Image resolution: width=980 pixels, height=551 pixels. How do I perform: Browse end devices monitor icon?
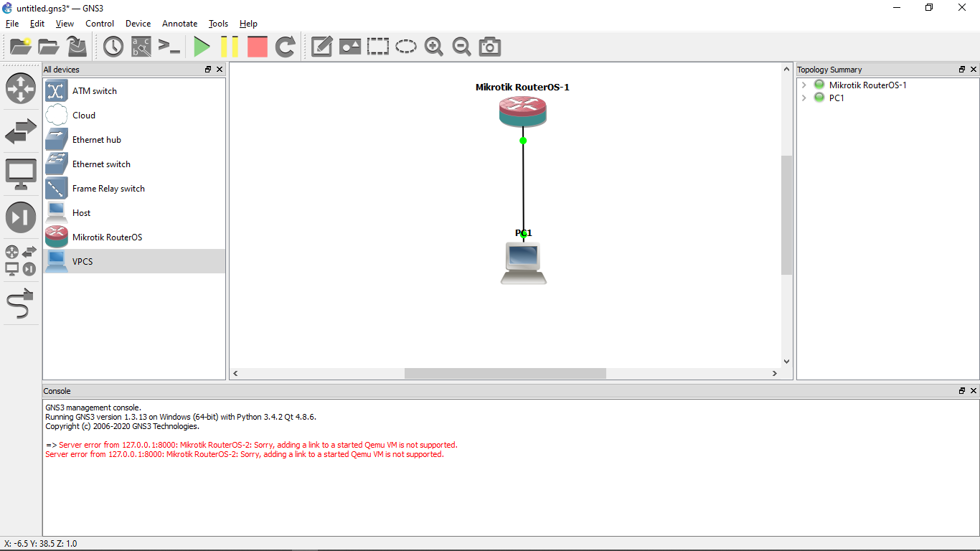tap(21, 174)
